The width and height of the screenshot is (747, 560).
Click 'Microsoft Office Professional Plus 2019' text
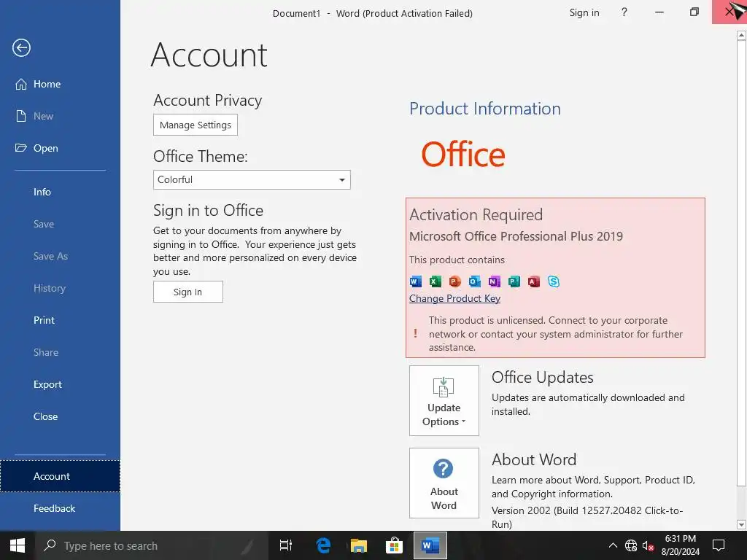(x=516, y=236)
